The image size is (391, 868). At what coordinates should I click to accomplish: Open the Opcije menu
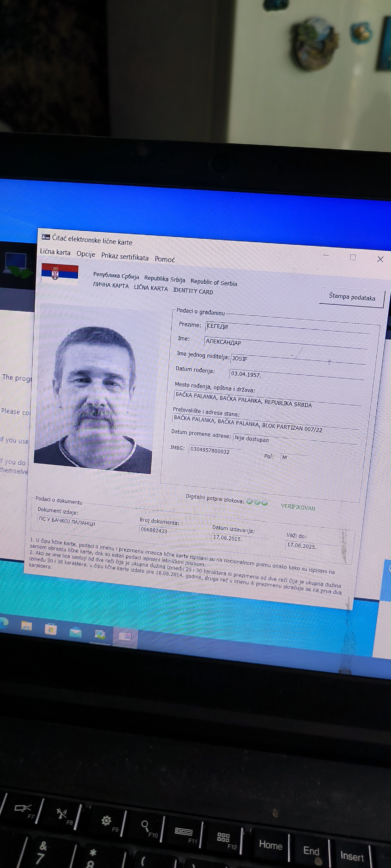click(86, 254)
